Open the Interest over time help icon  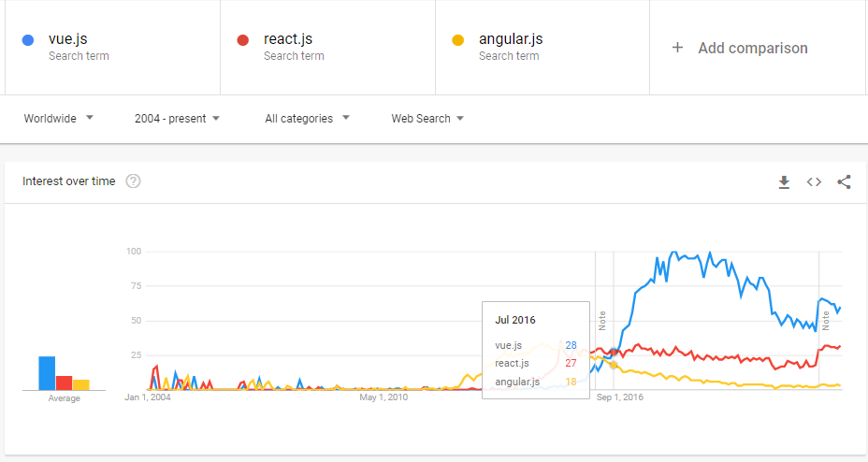pos(133,180)
